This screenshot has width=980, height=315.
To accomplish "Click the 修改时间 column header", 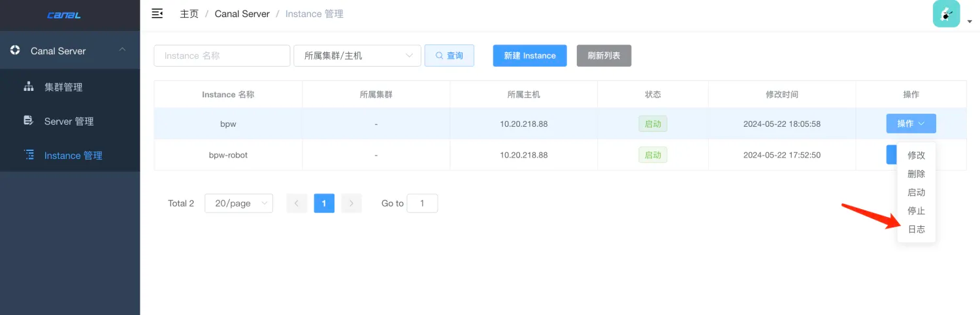I will tap(782, 95).
